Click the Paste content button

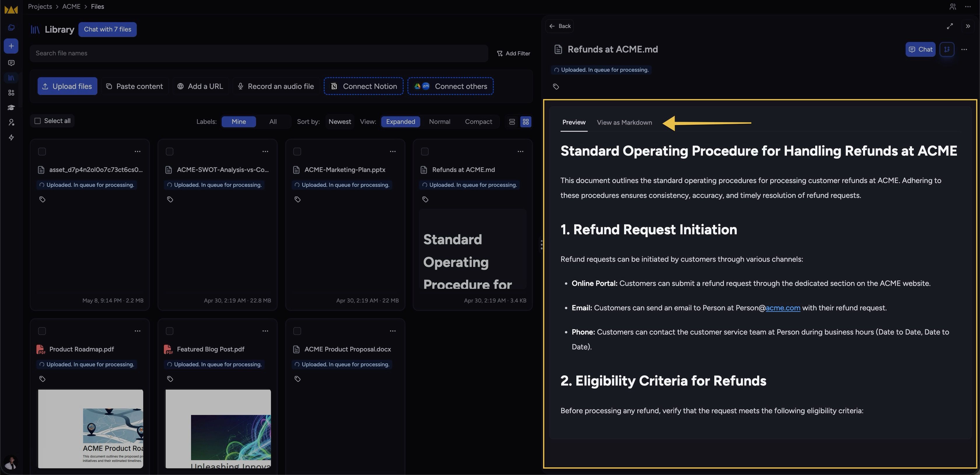click(134, 86)
